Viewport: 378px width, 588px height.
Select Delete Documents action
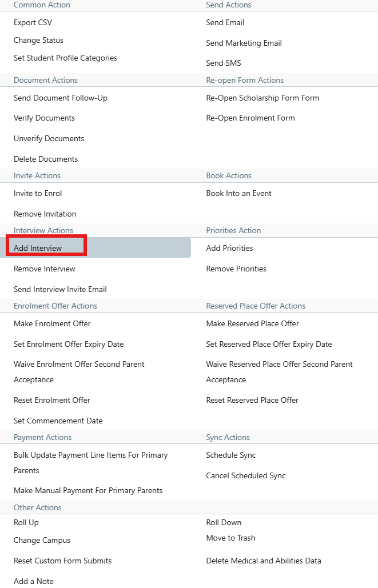46,159
